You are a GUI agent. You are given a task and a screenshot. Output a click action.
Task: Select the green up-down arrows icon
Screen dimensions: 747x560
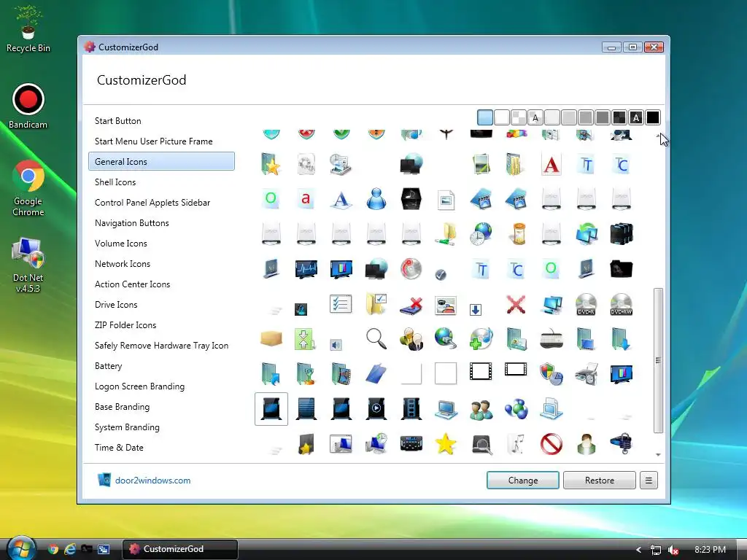click(x=305, y=339)
